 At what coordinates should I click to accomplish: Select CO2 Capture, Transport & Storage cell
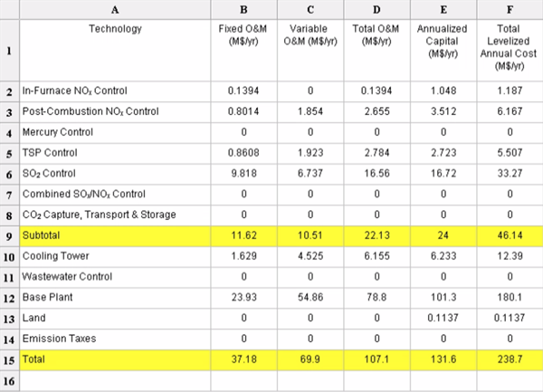pyautogui.click(x=115, y=215)
